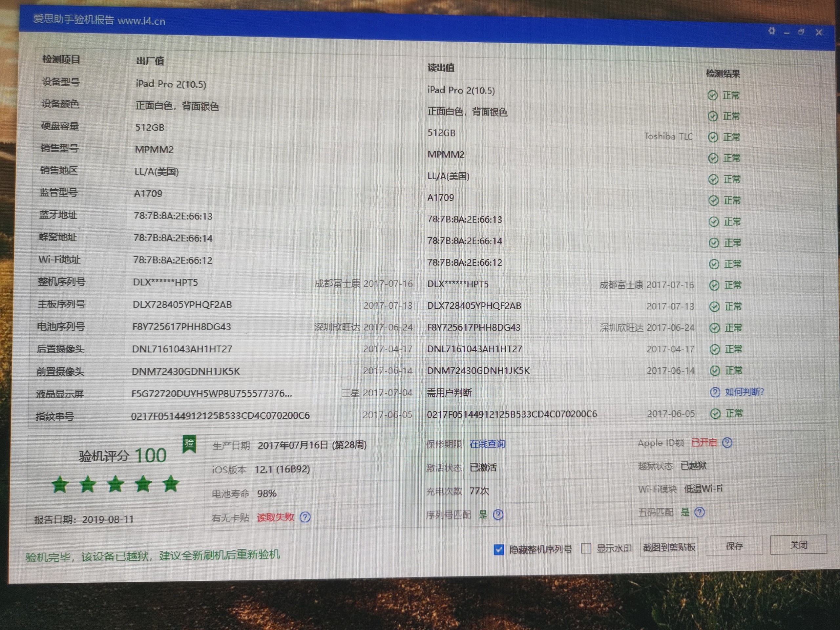The width and height of the screenshot is (840, 630).
Task: Click green check icon in 设备型号 row
Action: [x=712, y=95]
